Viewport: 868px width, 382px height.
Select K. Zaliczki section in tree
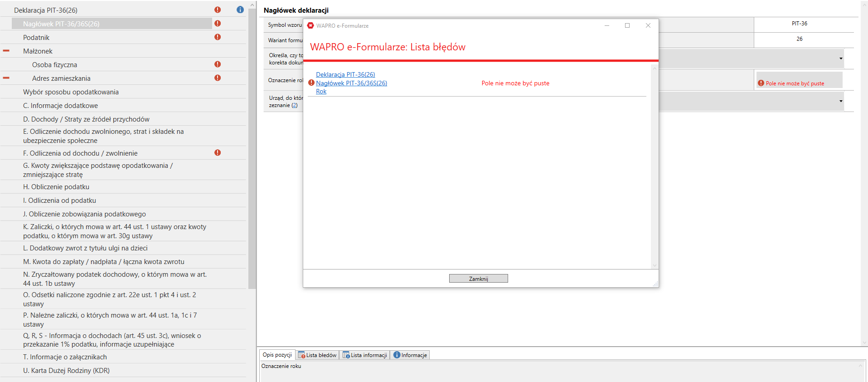[115, 231]
